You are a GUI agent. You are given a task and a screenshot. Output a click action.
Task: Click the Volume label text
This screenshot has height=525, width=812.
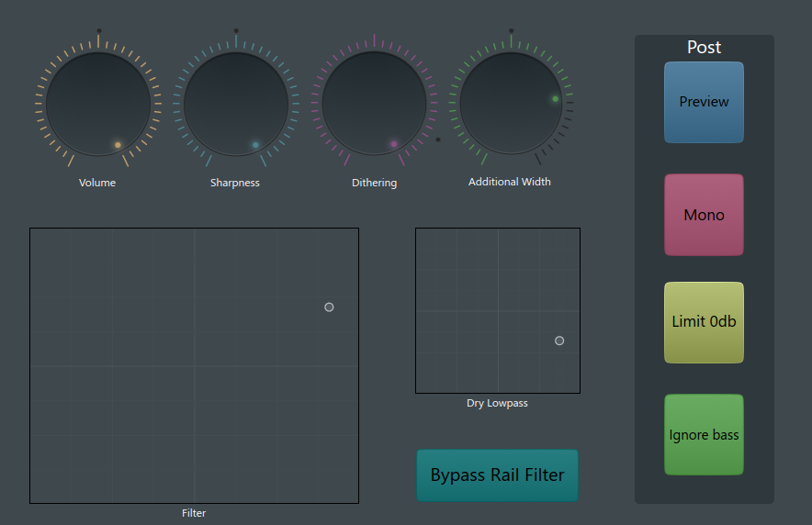coord(97,183)
